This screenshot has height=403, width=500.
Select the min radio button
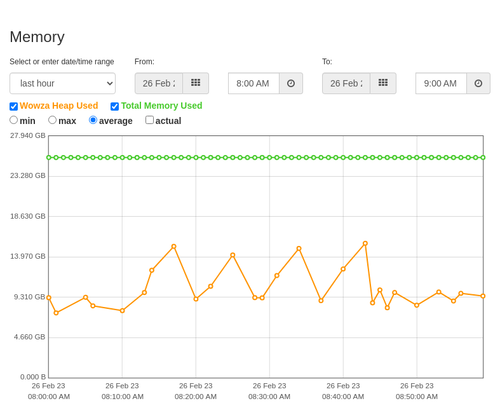click(x=14, y=120)
